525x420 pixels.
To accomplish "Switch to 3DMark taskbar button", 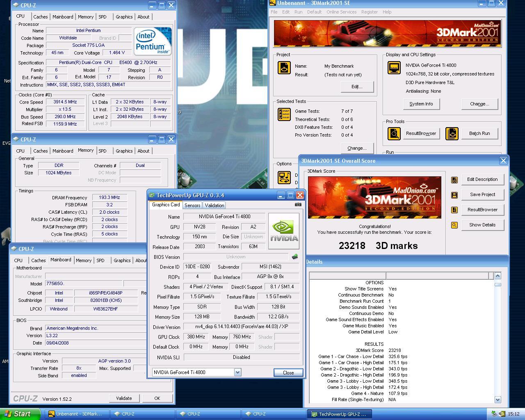I will (78, 414).
